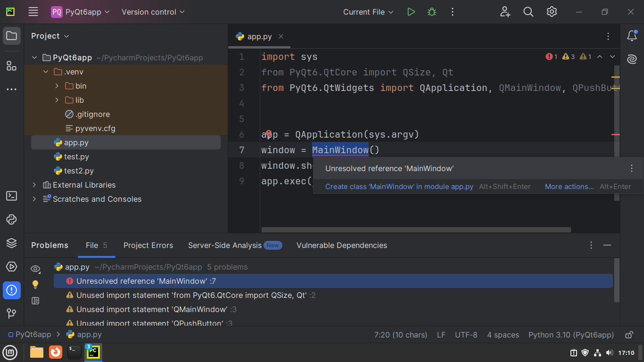The width and height of the screenshot is (644, 362).
Task: Click the Problems panel vertical scrollbar
Action: [x=617, y=280]
